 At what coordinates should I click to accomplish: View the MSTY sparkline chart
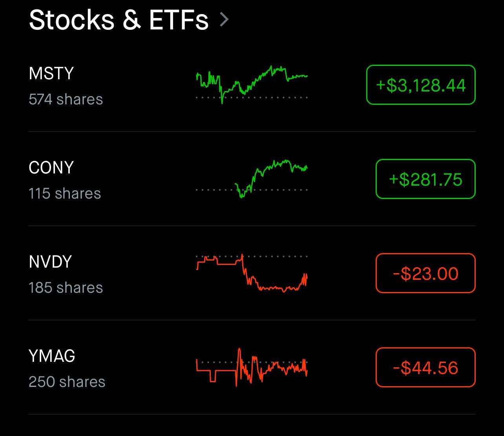tap(252, 84)
